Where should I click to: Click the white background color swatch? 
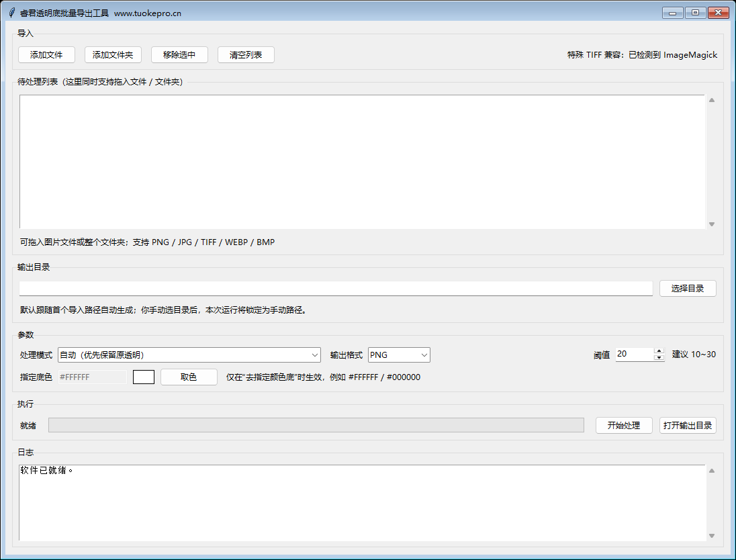point(144,377)
